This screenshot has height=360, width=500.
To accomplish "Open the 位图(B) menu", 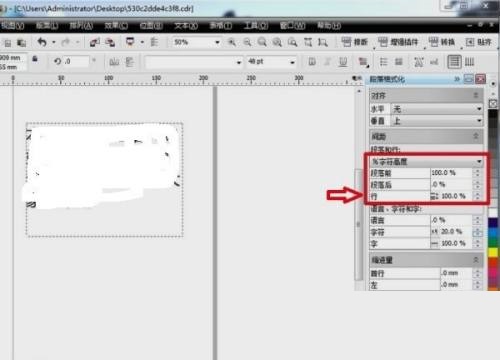I will coord(151,26).
